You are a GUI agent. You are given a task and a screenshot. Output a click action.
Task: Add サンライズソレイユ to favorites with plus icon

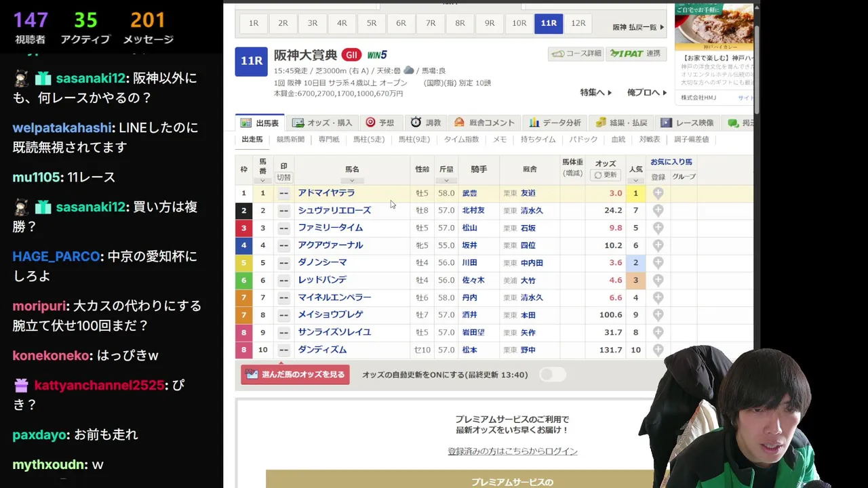(x=658, y=332)
